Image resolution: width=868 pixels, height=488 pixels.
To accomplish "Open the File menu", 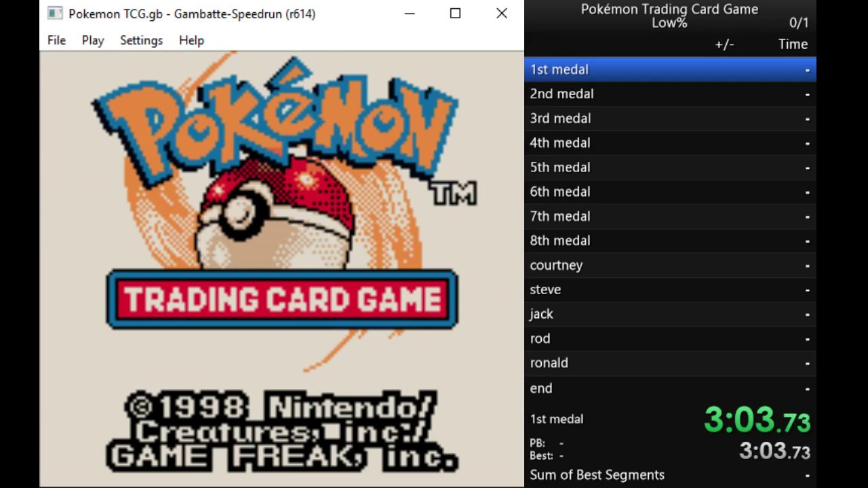I will click(x=56, y=40).
